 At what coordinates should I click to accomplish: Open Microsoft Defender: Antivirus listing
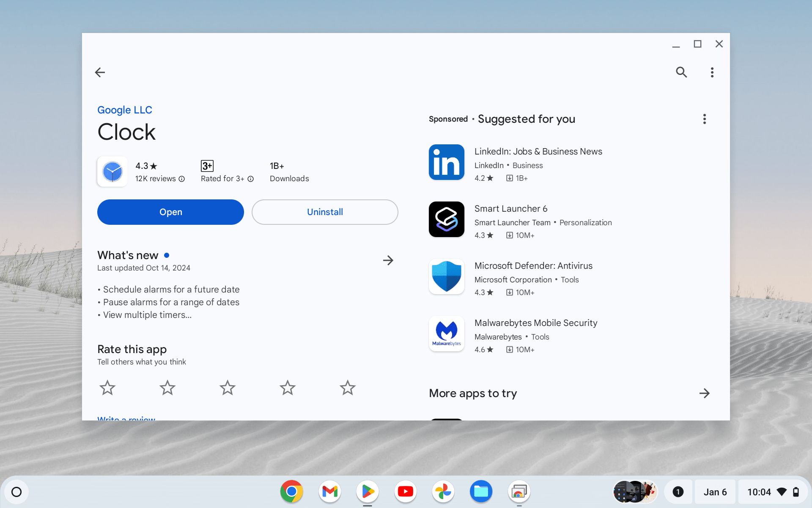[533, 266]
